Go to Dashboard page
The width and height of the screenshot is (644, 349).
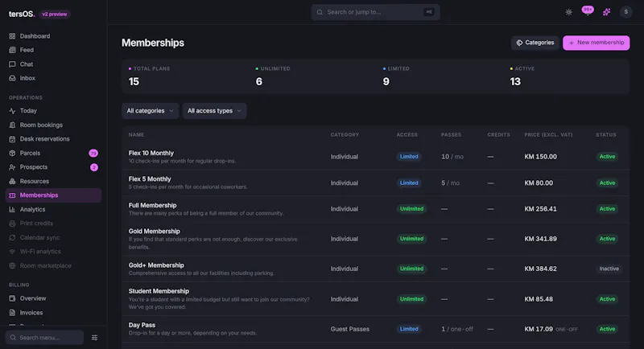coord(53,36)
